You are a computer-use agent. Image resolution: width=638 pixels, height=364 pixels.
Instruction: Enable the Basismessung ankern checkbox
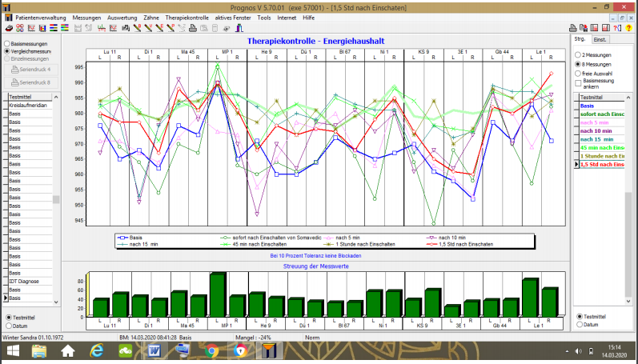click(x=578, y=83)
